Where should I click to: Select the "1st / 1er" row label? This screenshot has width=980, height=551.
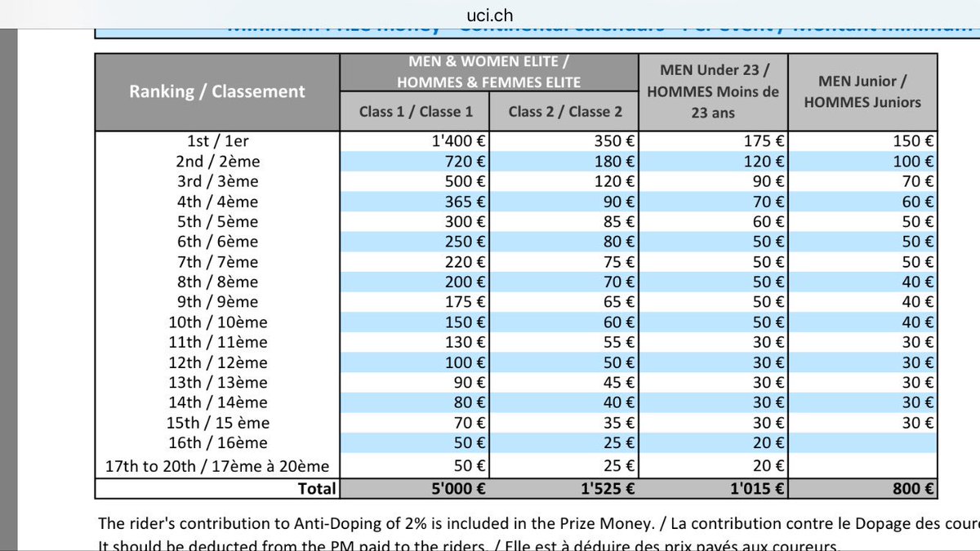(217, 141)
